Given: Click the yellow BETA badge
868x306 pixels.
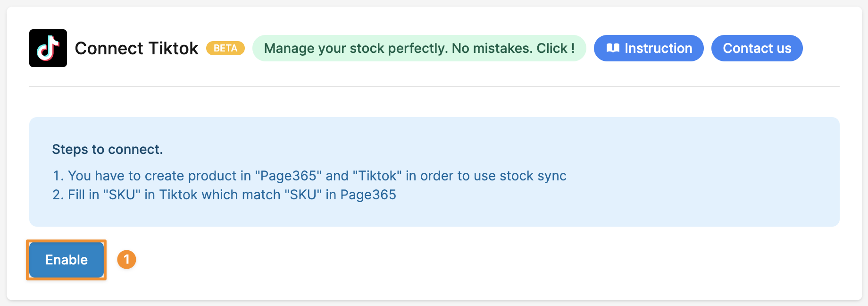Looking at the screenshot, I should tap(225, 48).
